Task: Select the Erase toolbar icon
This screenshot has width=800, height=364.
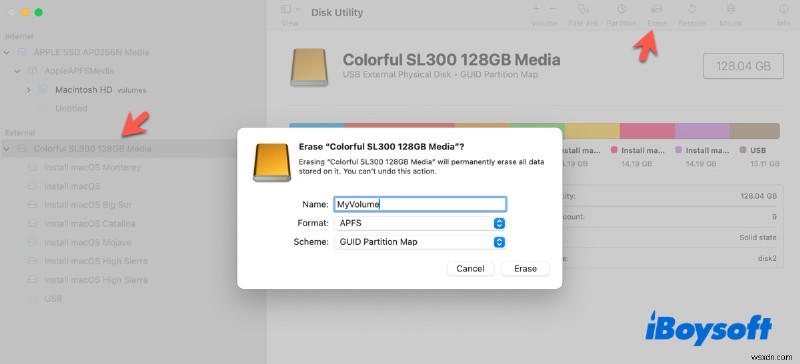Action: [657, 9]
